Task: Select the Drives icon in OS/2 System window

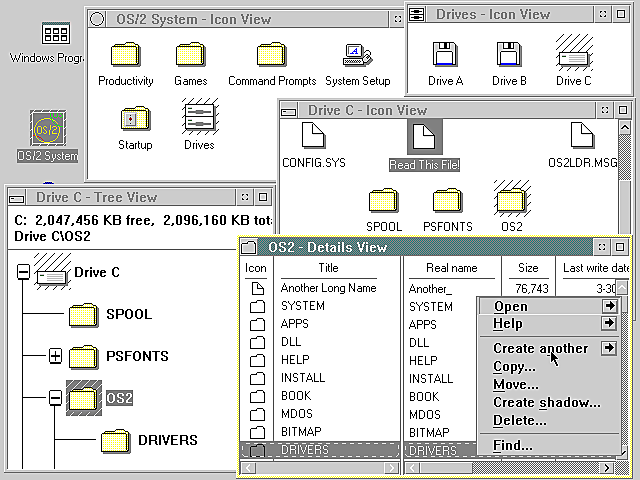Action: click(x=200, y=117)
